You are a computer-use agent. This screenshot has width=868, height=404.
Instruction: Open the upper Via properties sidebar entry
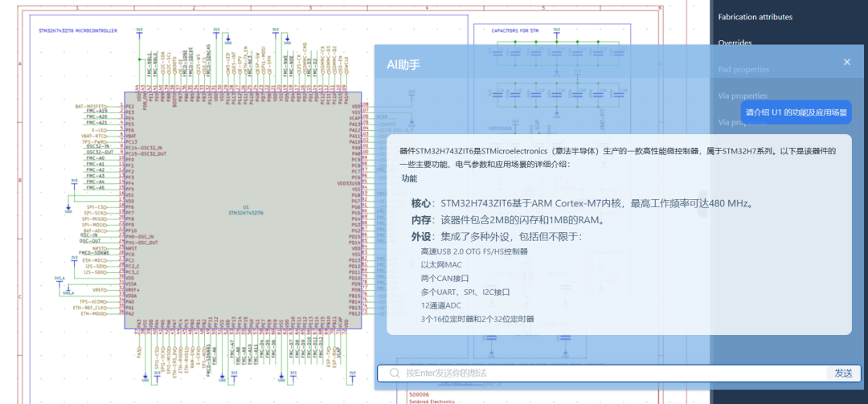click(743, 96)
